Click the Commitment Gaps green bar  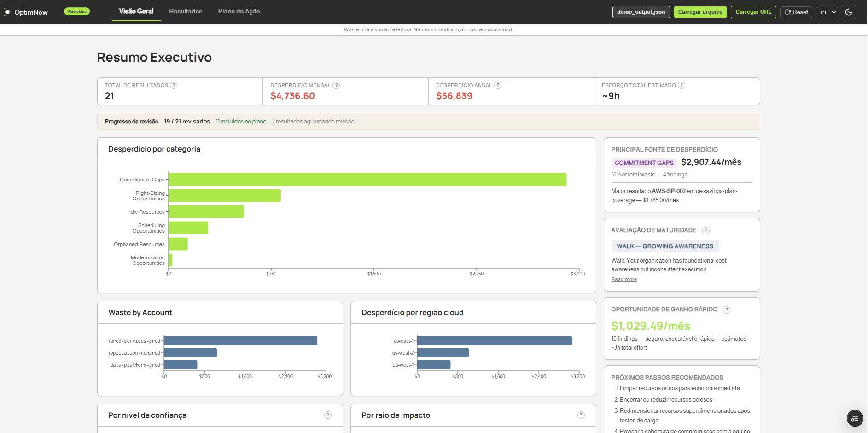367,180
